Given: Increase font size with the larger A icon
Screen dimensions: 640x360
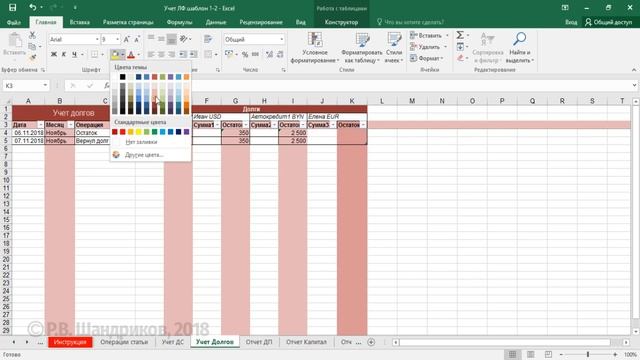Looking at the screenshot, I should pos(127,39).
